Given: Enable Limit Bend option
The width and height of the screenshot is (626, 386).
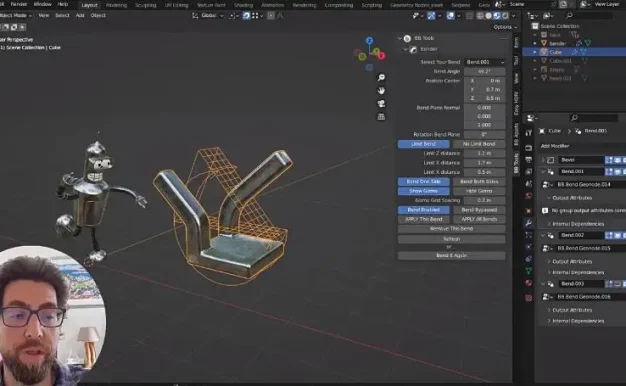Looking at the screenshot, I should click(x=424, y=144).
